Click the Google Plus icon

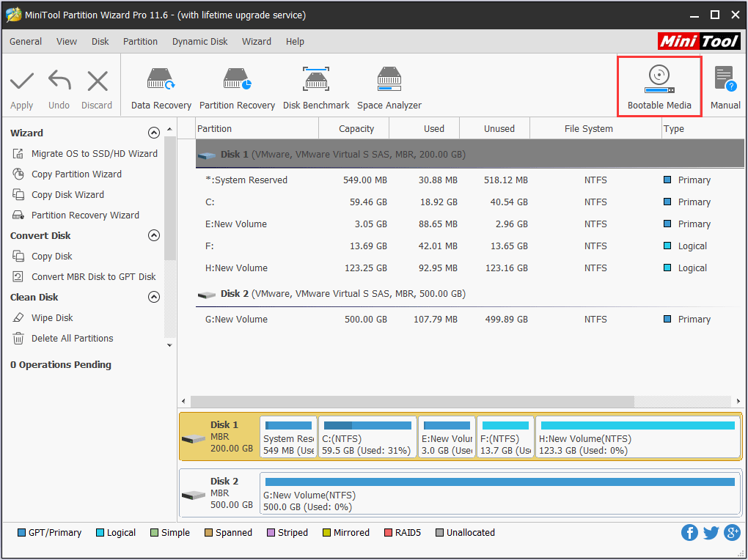point(732,533)
